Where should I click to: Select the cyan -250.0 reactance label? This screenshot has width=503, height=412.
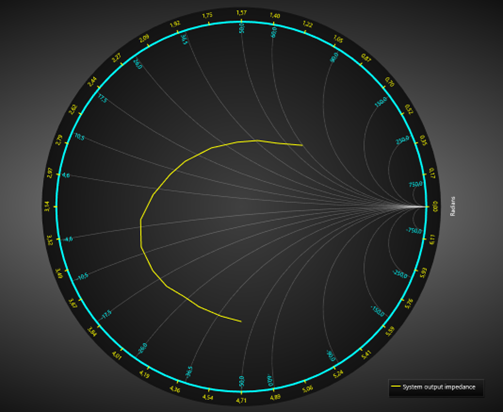click(400, 274)
